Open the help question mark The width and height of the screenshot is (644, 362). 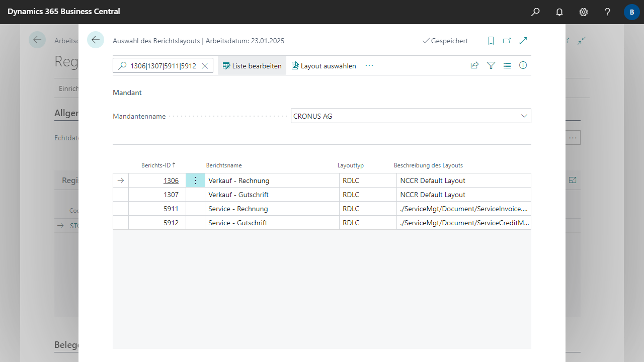click(608, 12)
